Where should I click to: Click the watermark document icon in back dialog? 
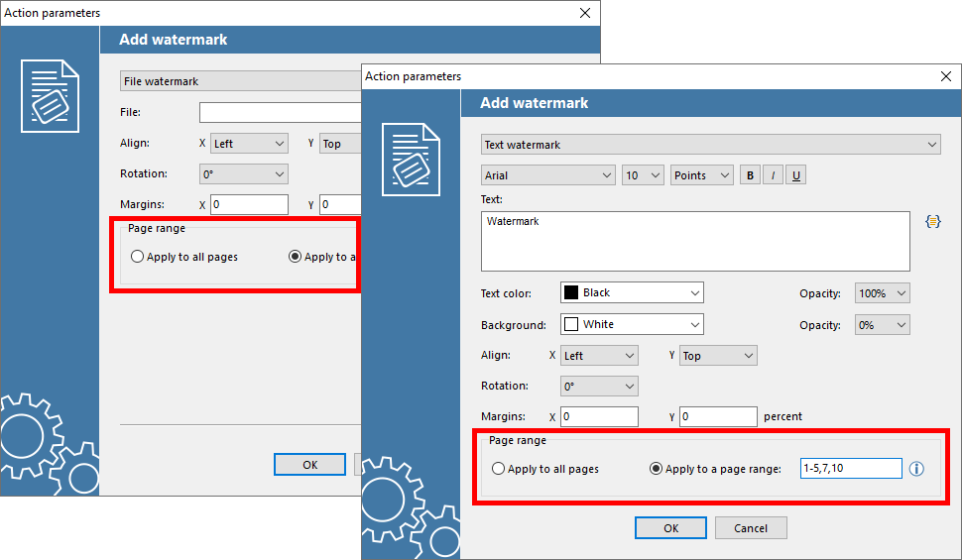click(x=50, y=96)
